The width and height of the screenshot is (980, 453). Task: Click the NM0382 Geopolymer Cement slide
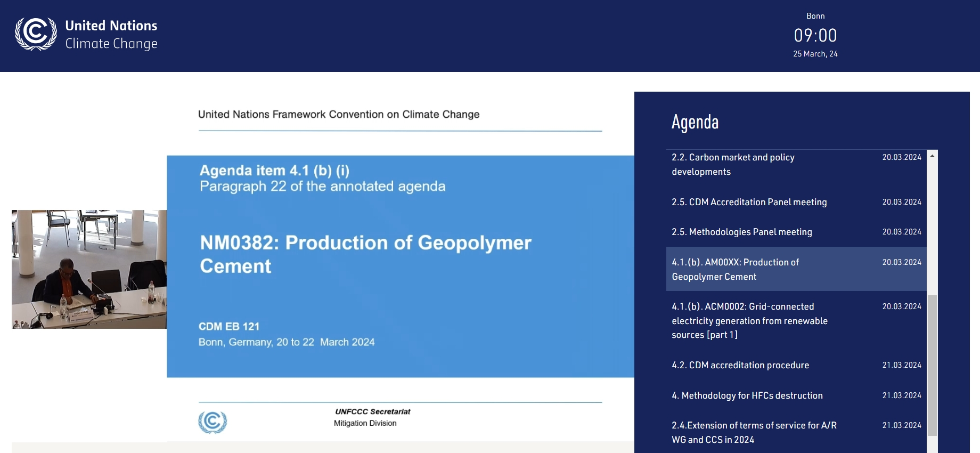coord(401,266)
